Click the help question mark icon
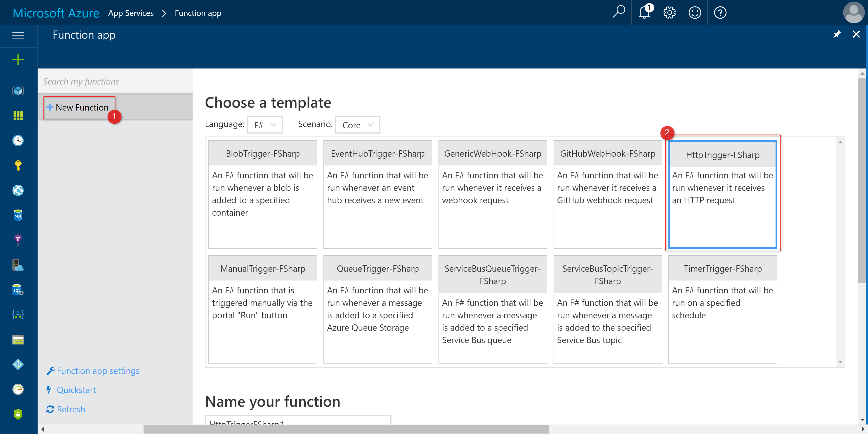Viewport: 868px width, 434px height. (720, 13)
